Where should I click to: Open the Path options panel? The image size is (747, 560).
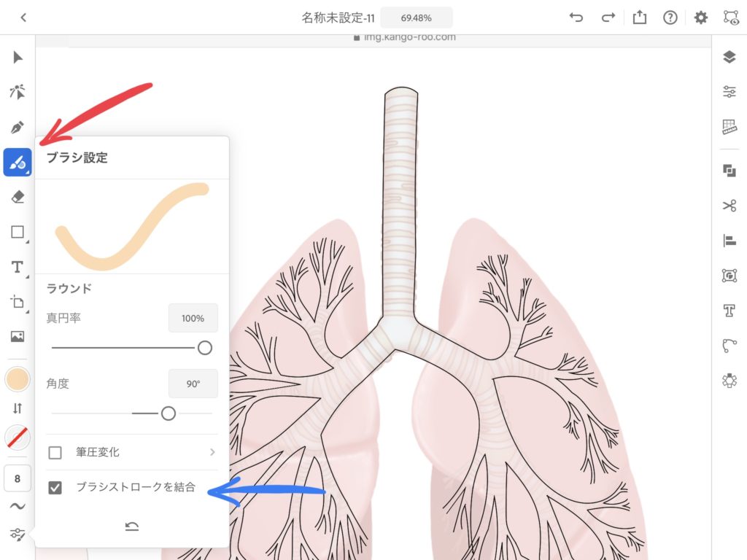pos(729,345)
